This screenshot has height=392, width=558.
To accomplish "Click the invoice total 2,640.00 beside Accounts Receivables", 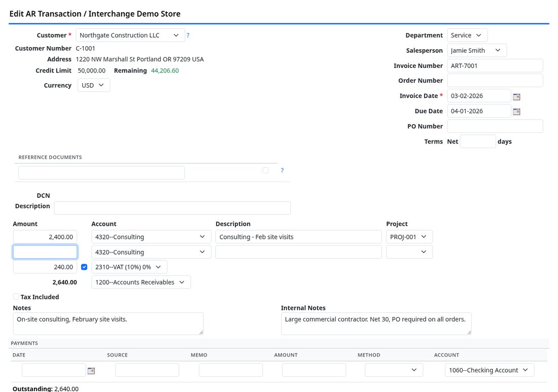I will pos(64,282).
